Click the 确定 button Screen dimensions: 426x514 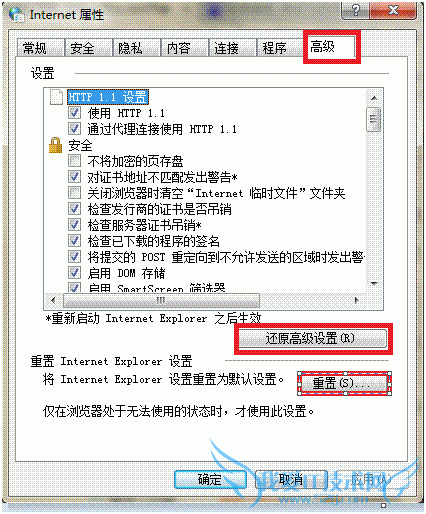[x=210, y=479]
